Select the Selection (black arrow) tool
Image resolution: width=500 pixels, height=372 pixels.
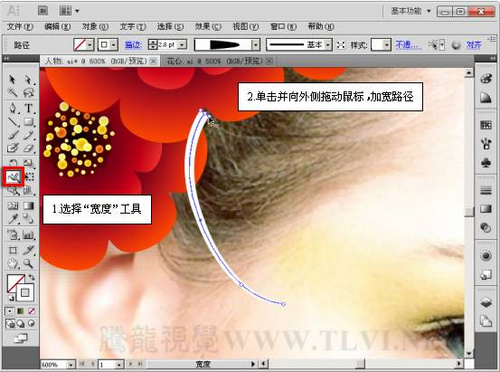[x=12, y=79]
